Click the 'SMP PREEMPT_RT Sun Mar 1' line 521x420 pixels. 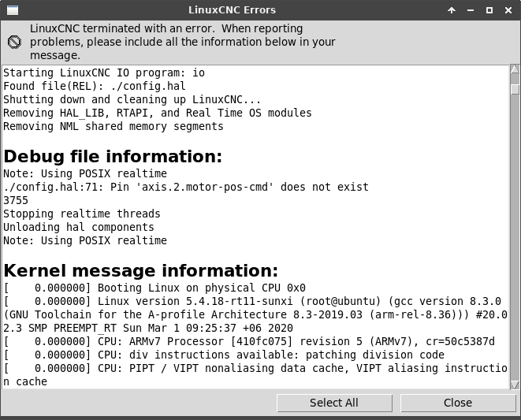148,328
